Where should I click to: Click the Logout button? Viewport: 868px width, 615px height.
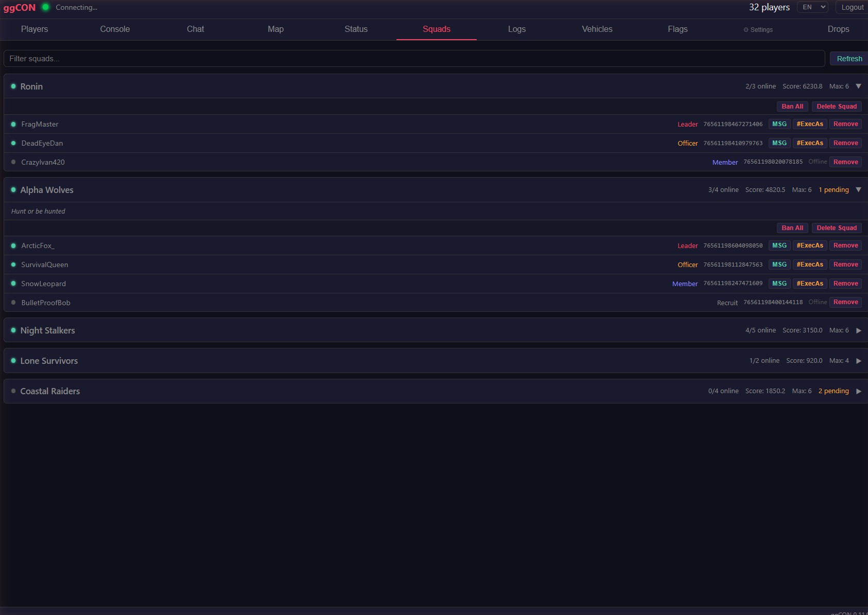click(x=852, y=7)
